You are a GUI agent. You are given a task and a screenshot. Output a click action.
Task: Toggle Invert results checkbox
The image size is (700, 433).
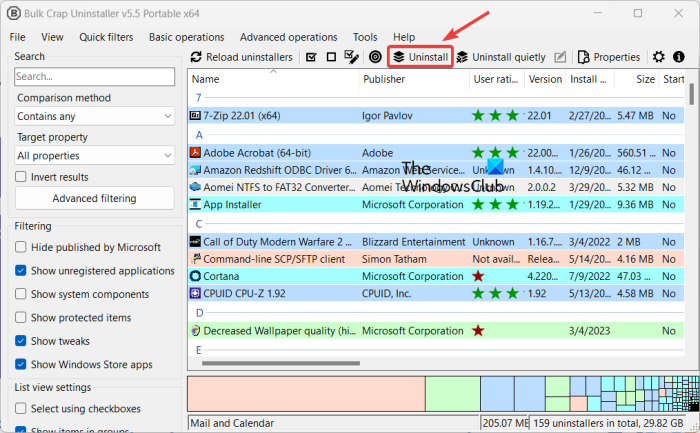(21, 176)
